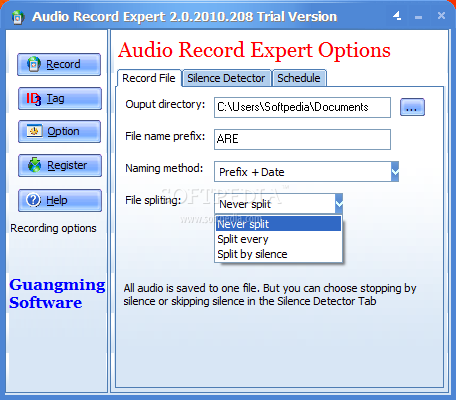The width and height of the screenshot is (456, 400).
Task: Click the roll-up arrow in title bar
Action: tap(397, 16)
